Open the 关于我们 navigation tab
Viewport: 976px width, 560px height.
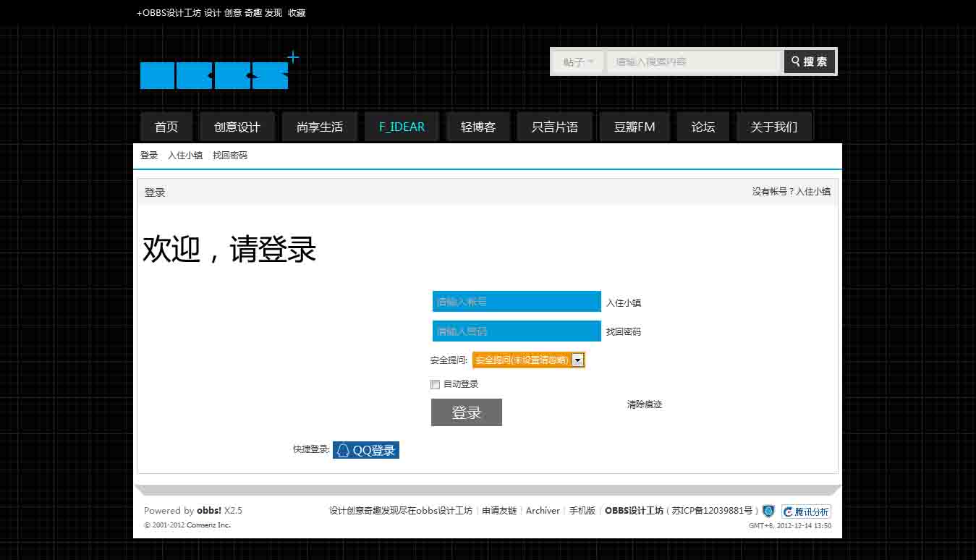point(773,127)
